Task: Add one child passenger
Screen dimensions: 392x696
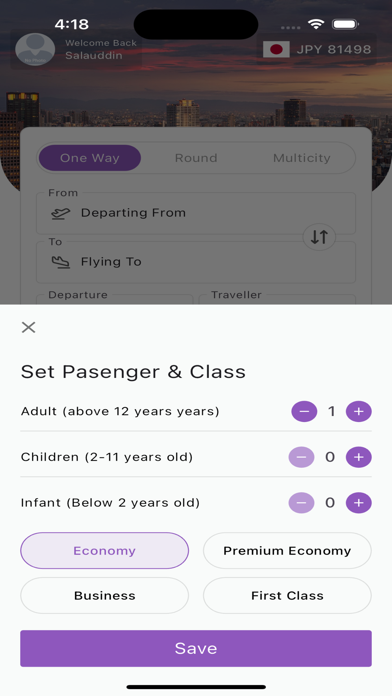Action: pyautogui.click(x=359, y=457)
